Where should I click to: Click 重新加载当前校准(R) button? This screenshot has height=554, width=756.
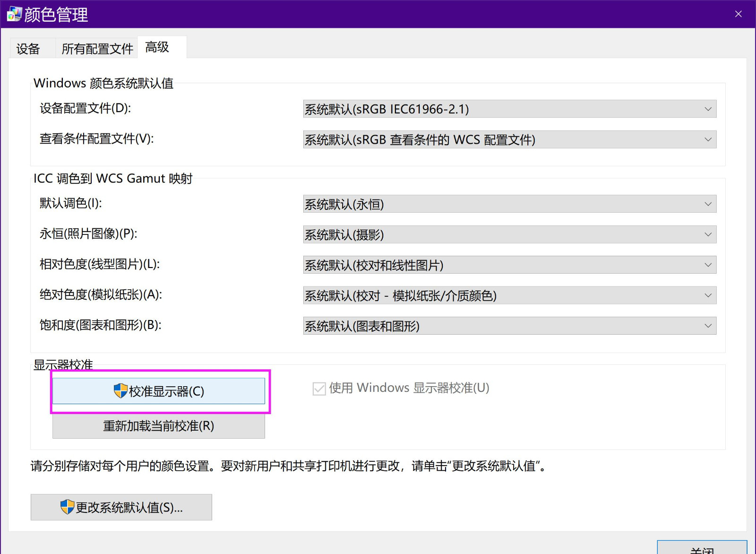tap(159, 426)
